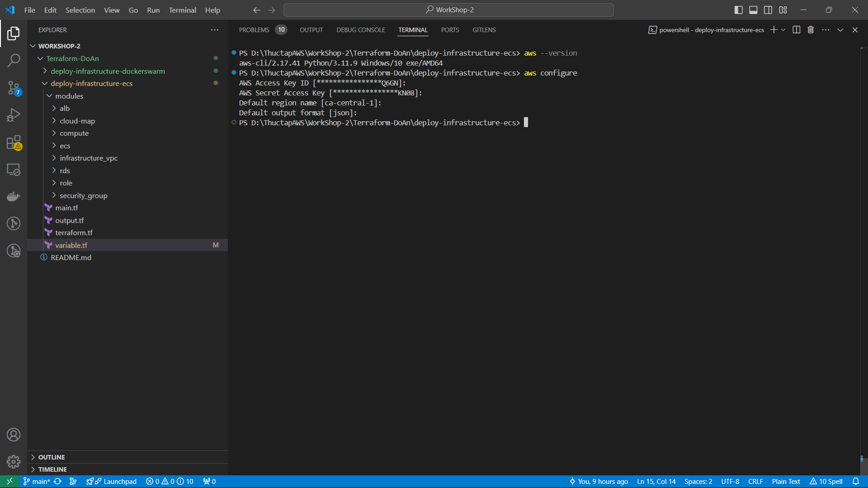Open the Accounts menu icon
The width and height of the screenshot is (868, 488).
click(14, 435)
